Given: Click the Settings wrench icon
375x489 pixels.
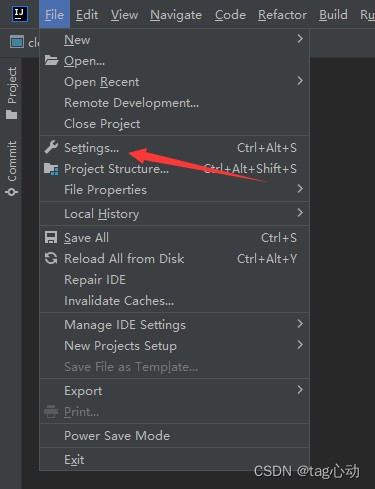Looking at the screenshot, I should pos(51,147).
